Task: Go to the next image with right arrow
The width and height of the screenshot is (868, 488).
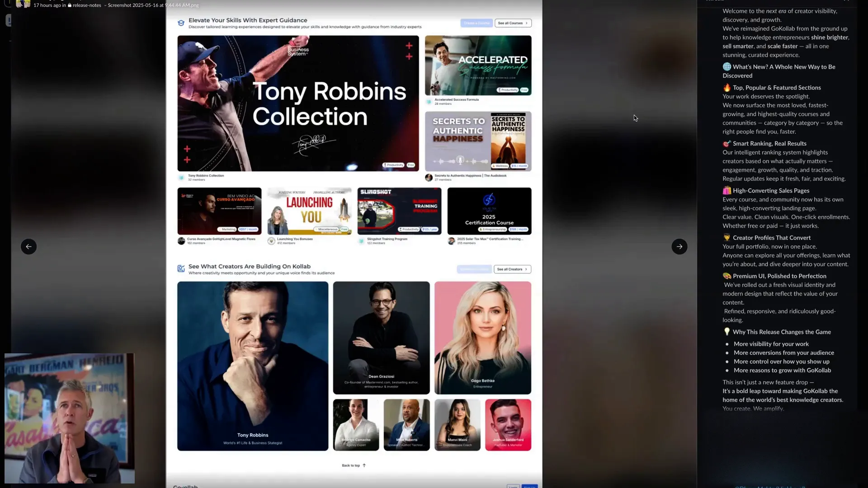Action: click(679, 246)
